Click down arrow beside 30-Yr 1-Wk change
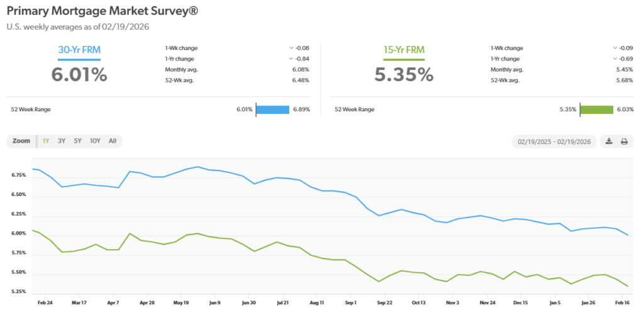Image resolution: width=644 pixels, height=310 pixels. pyautogui.click(x=291, y=48)
